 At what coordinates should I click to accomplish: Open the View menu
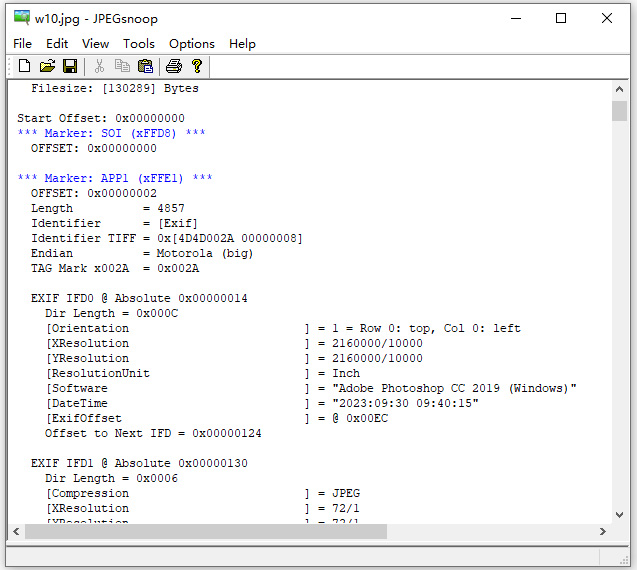95,43
